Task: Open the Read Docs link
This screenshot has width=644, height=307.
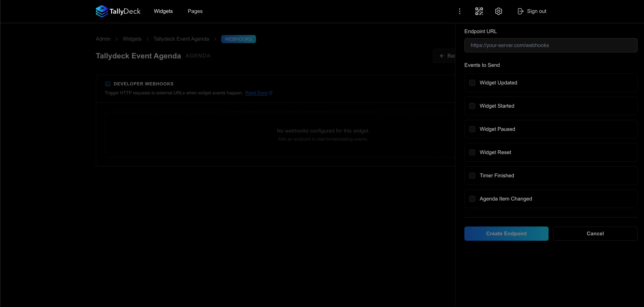Action: click(256, 93)
